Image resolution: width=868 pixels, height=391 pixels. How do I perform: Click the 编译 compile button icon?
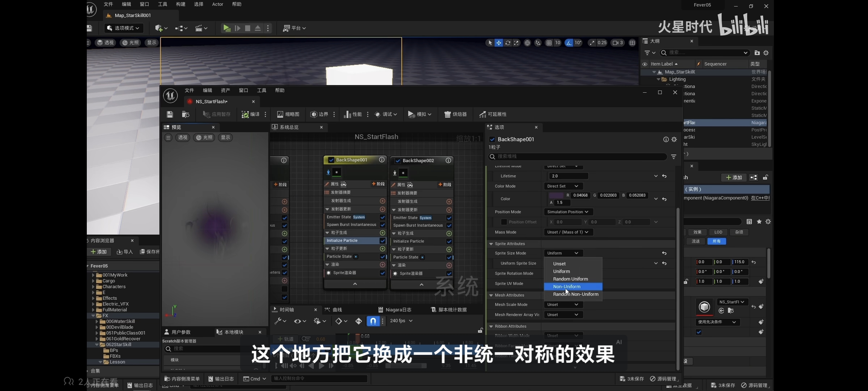[x=245, y=114]
